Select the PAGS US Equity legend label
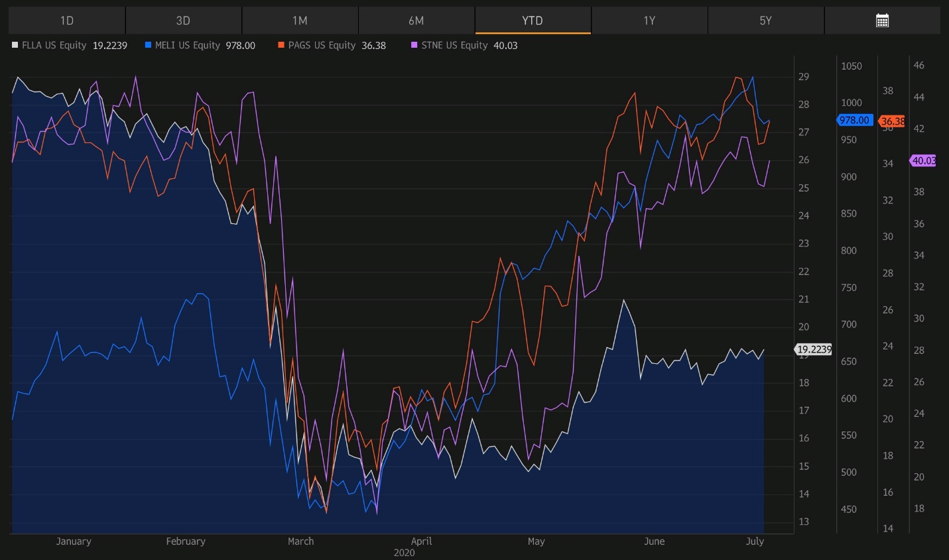Screen dimensions: 949x560 [322, 45]
